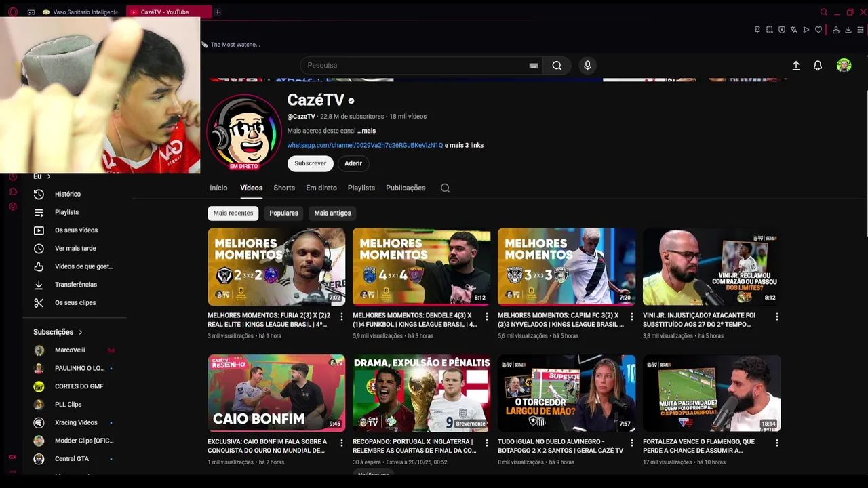The height and width of the screenshot is (488, 868).
Task: Go to the Início channel tab
Action: (218, 188)
